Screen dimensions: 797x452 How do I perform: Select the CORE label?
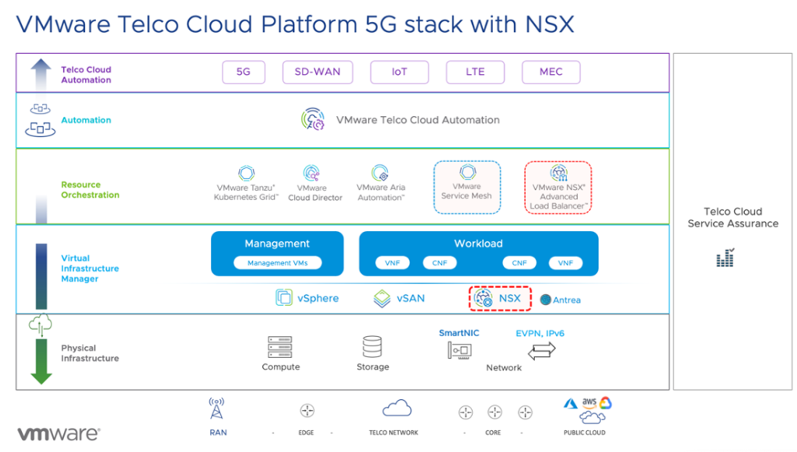click(493, 433)
